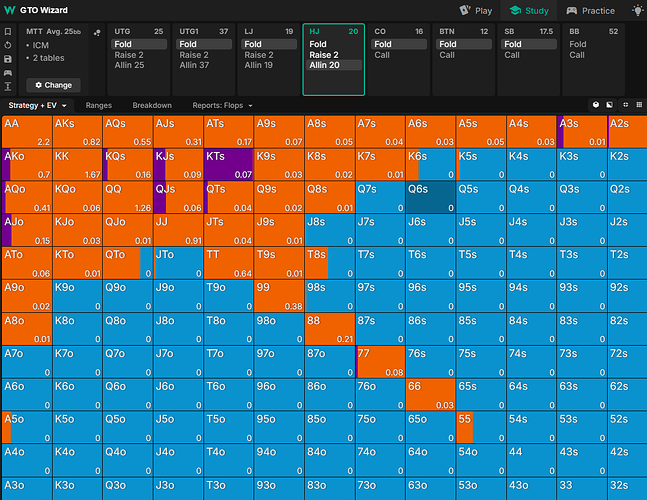Click the AKo hand cell
The width and height of the screenshot is (647, 500).
coord(27,165)
